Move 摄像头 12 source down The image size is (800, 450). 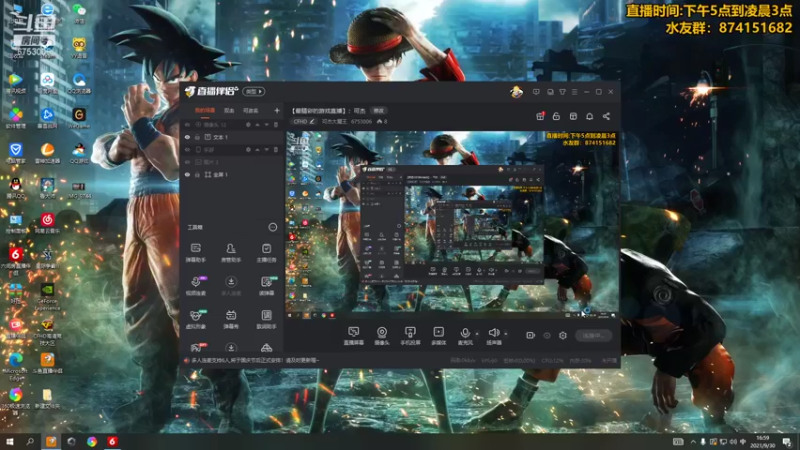click(266, 124)
